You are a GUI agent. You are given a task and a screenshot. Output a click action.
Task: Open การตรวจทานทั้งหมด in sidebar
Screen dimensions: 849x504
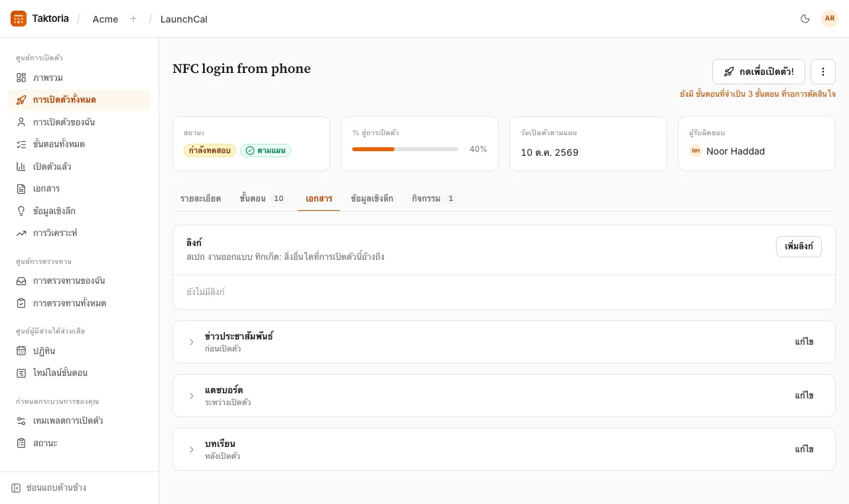[79, 303]
